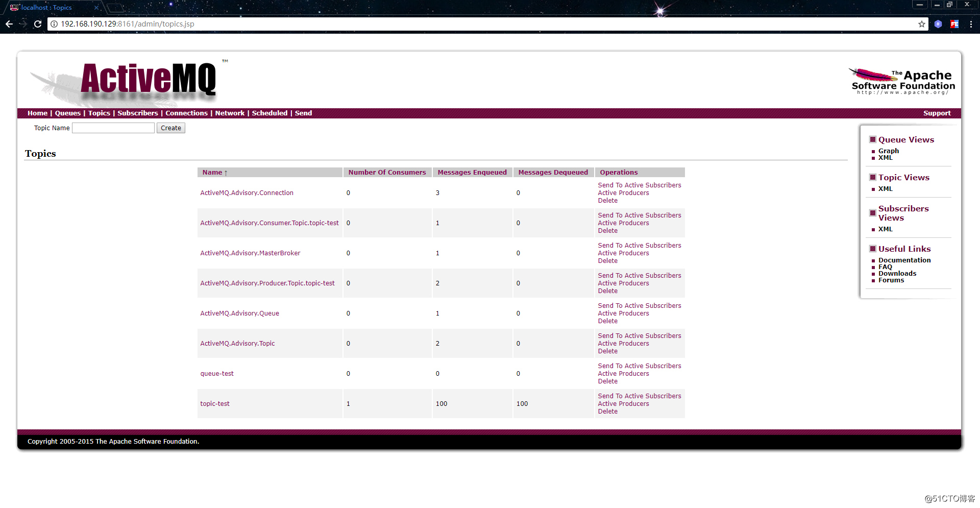Open ActiveMQ.Advisory.Connection topic
The width and height of the screenshot is (980, 508).
click(247, 193)
